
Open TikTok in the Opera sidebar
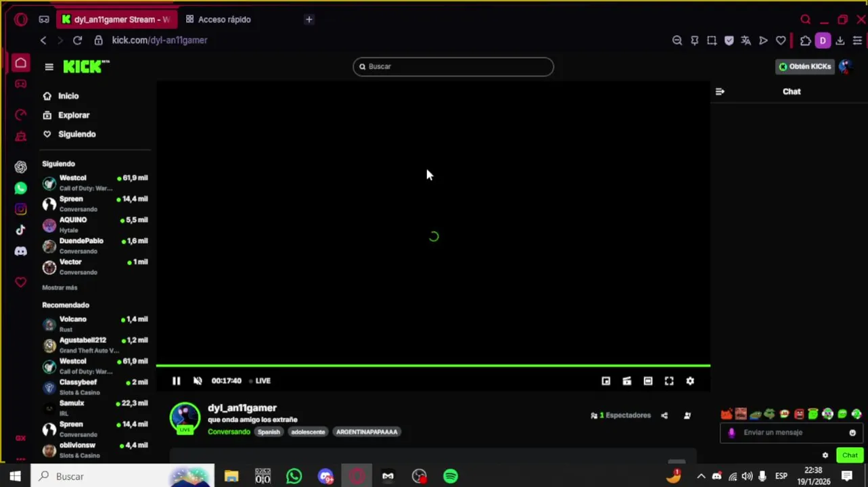21,230
